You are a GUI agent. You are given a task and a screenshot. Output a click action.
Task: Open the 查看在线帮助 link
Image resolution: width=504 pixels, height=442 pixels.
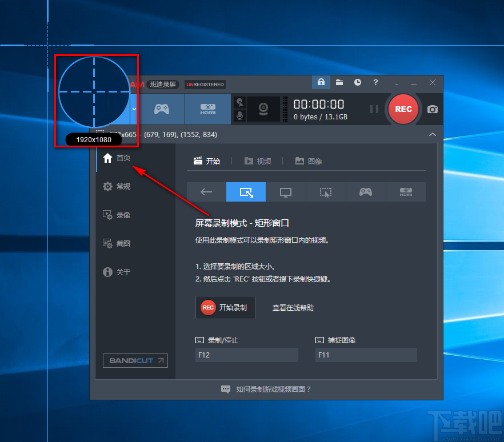[293, 308]
